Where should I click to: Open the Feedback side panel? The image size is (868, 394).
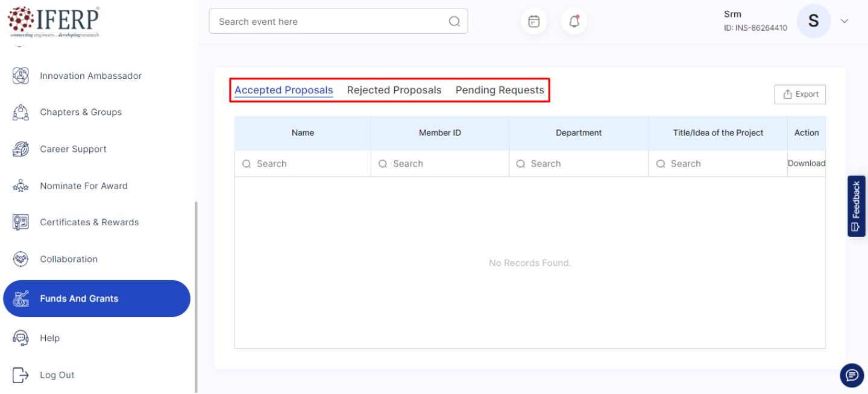[856, 206]
